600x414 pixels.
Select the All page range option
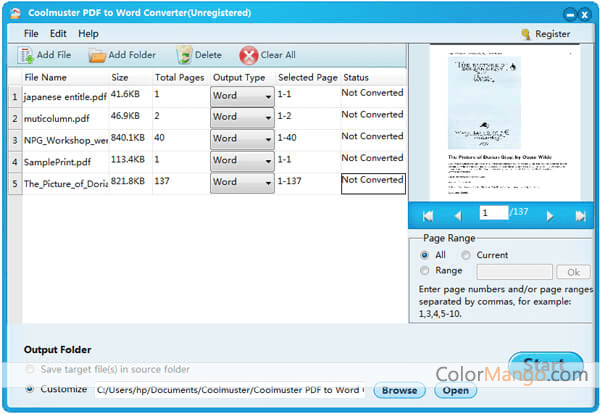(424, 255)
